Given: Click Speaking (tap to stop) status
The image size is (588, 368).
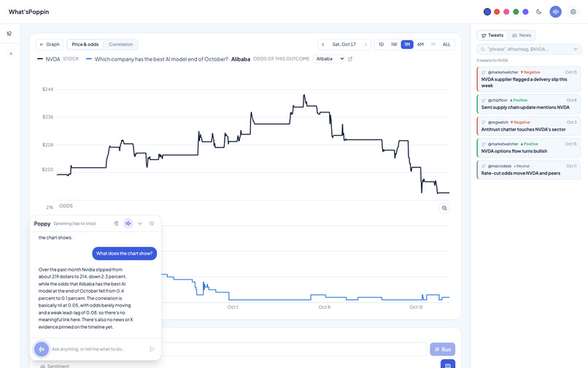Looking at the screenshot, I should click(74, 223).
